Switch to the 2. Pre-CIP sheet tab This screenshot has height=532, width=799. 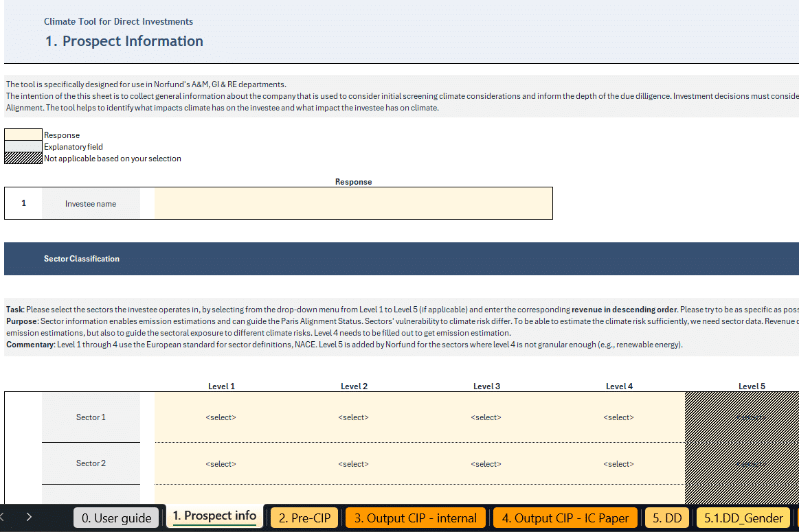(x=304, y=518)
